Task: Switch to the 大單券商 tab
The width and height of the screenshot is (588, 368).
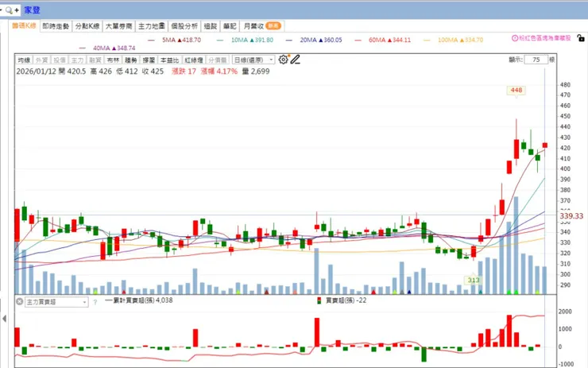Action: [118, 26]
